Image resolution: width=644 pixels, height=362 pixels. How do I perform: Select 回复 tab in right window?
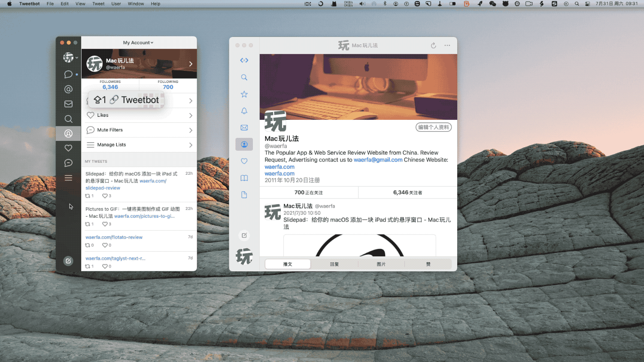[334, 264]
